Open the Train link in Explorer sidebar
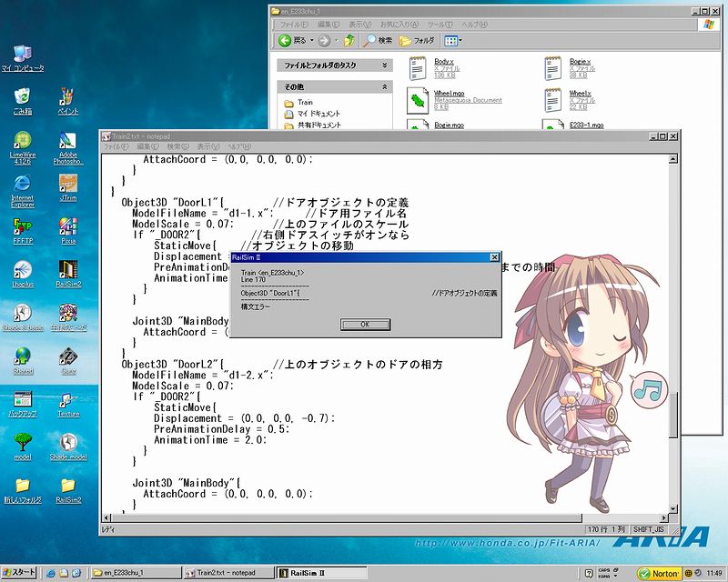The width and height of the screenshot is (728, 582). pyautogui.click(x=305, y=102)
